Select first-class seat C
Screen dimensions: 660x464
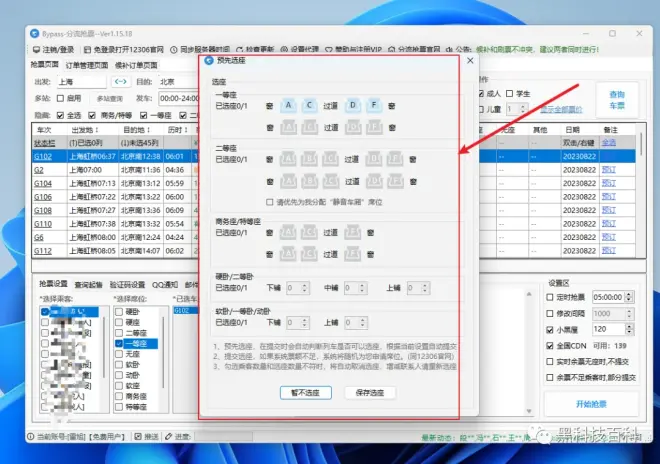tap(309, 105)
